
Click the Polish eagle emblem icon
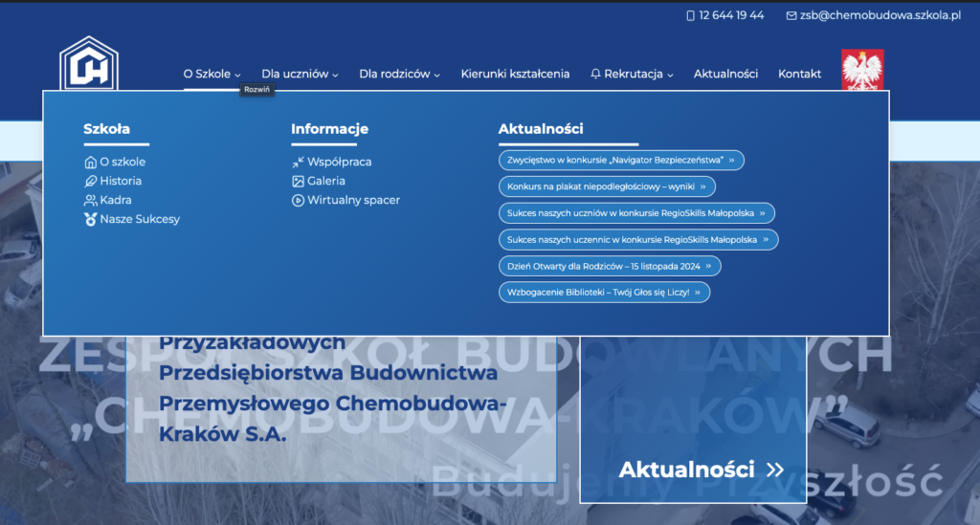pyautogui.click(x=862, y=70)
